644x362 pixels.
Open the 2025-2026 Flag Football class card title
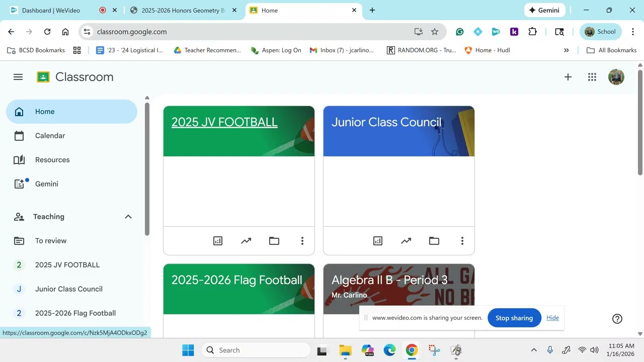coord(237,280)
